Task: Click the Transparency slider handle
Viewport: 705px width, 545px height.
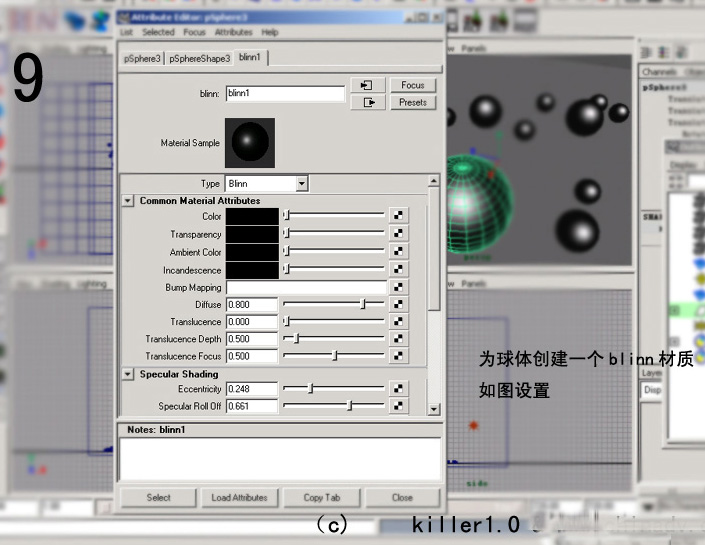Action: (x=287, y=233)
